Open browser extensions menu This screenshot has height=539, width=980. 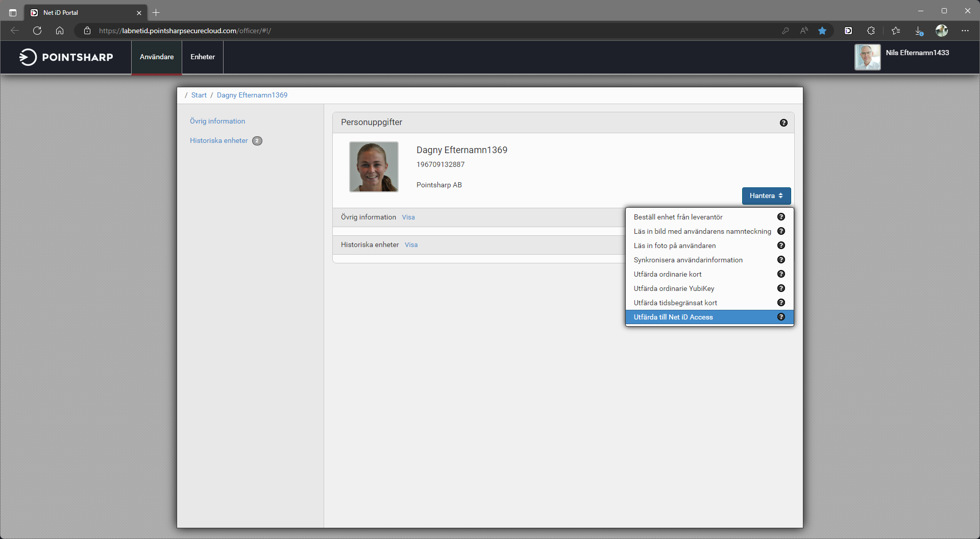click(871, 31)
